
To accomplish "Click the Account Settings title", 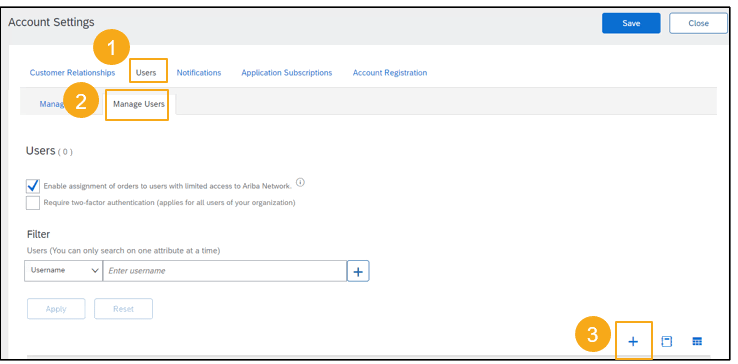I will [51, 22].
